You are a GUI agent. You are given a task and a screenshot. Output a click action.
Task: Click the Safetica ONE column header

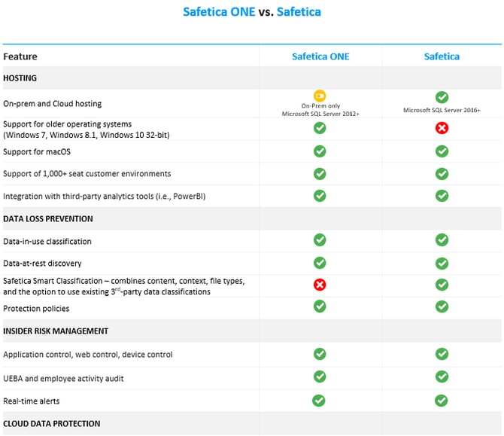(320, 56)
